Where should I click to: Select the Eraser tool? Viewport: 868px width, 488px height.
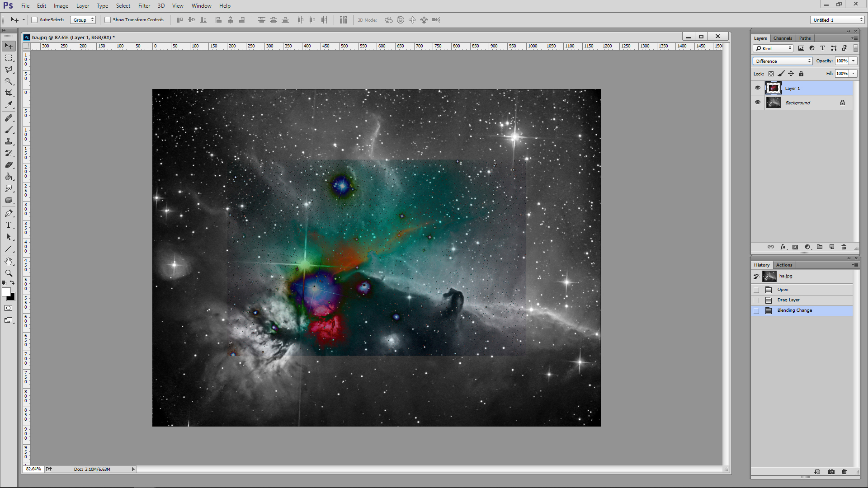[9, 165]
